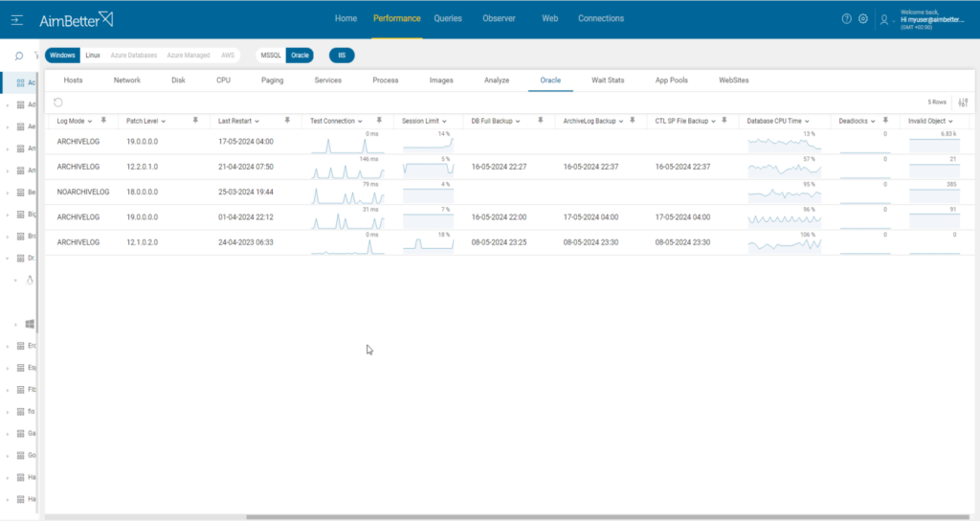Screen dimensions: 980x521
Task: Toggle the Azure Managed filter
Action: click(189, 55)
